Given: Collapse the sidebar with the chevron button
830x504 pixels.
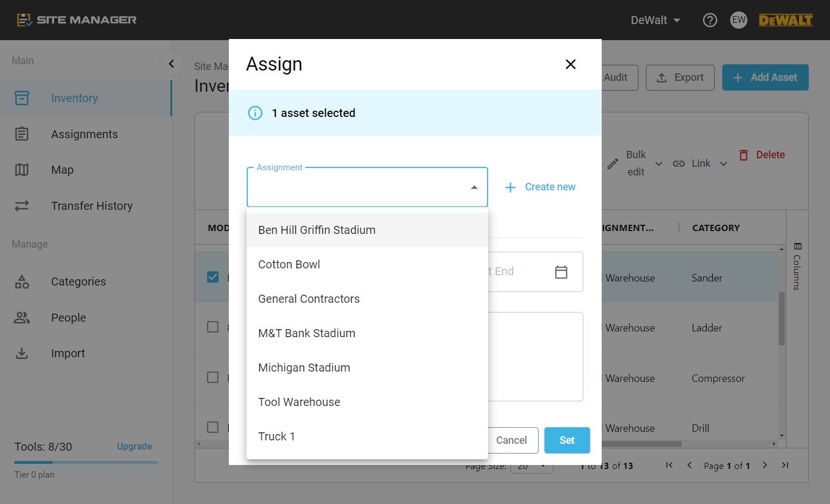Looking at the screenshot, I should click(171, 64).
